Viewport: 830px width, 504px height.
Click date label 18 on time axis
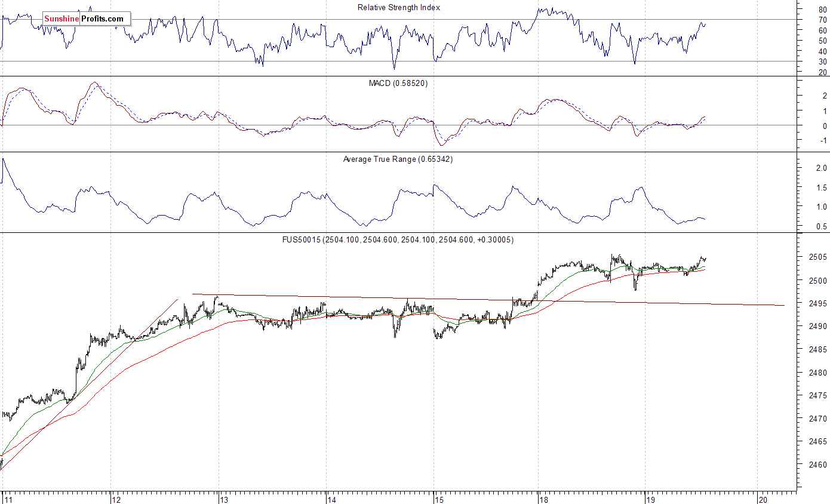543,499
